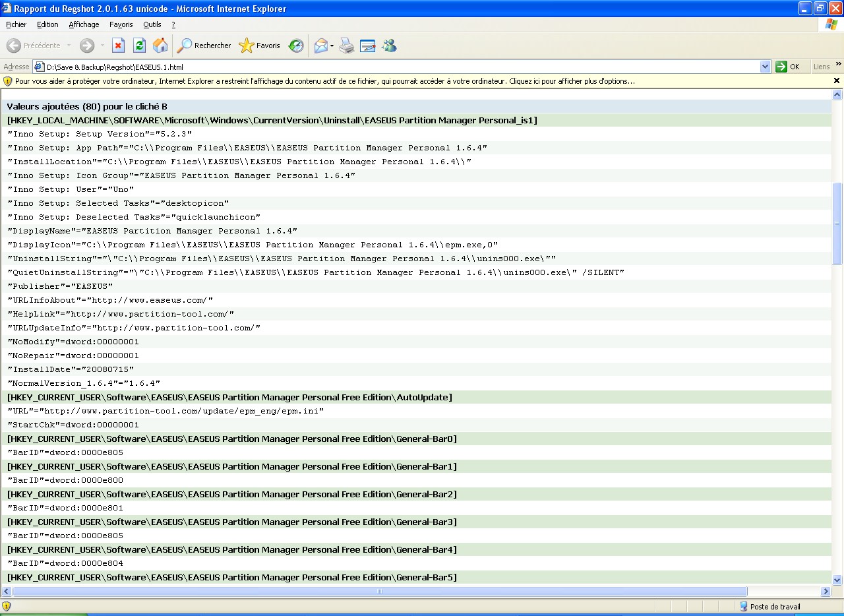Click the "StartChk" dword line
This screenshot has height=616, width=844.
point(73,425)
